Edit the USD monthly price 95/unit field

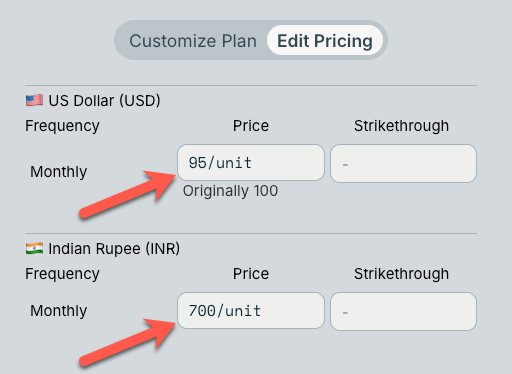251,163
